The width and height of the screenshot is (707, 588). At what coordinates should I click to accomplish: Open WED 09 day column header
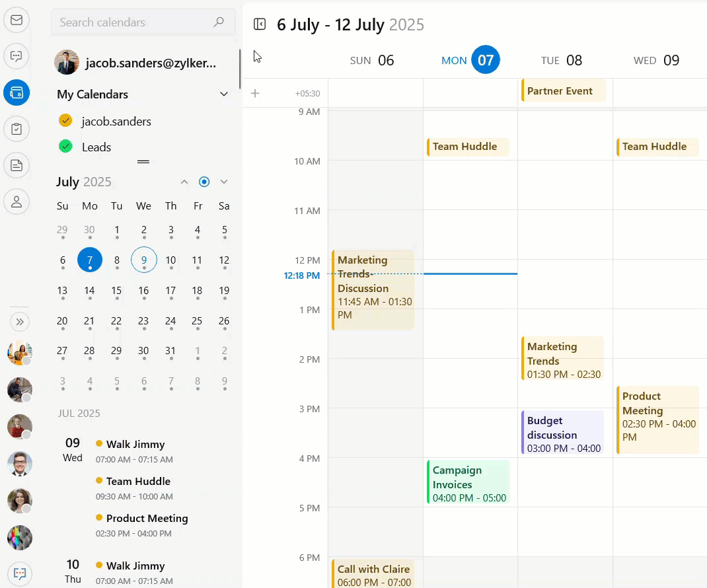coord(657,60)
